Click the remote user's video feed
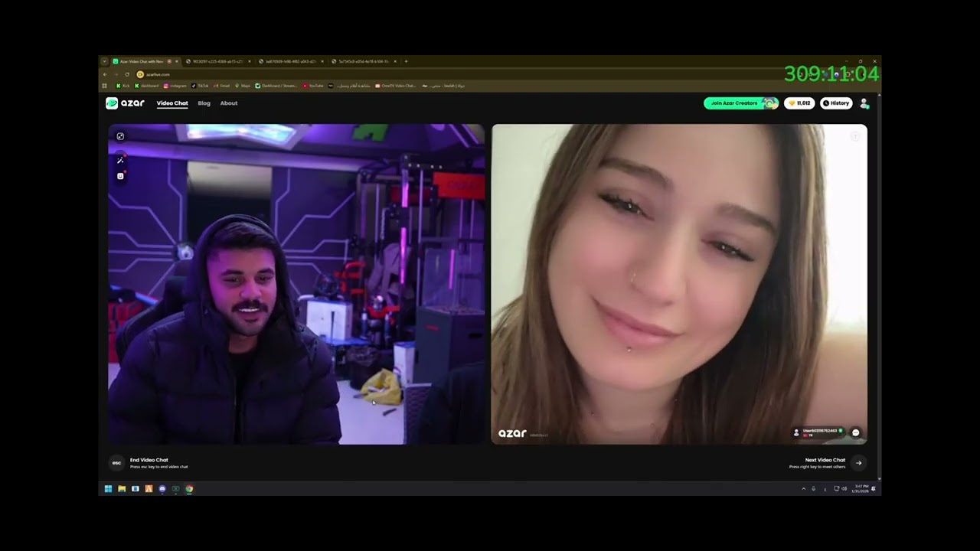 (x=679, y=284)
